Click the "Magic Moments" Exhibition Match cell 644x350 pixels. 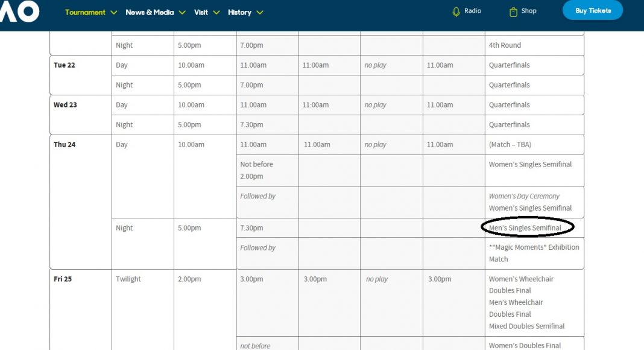coord(534,253)
